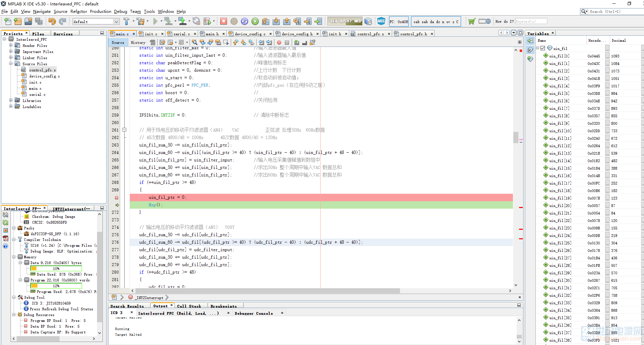Switch to the device_config.c editor tab
Viewport: 644px width, 345px height.
point(250,34)
